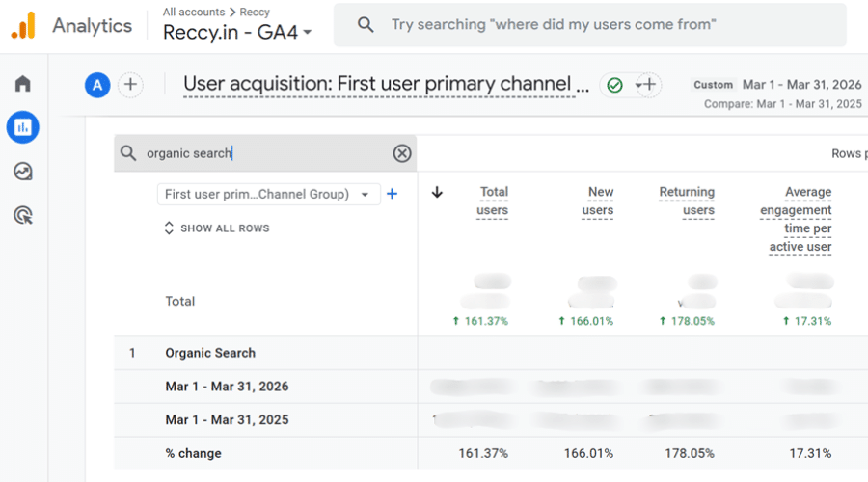Screen dimensions: 868x482
Task: Open the Reports section in sidebar
Action: coord(23,127)
